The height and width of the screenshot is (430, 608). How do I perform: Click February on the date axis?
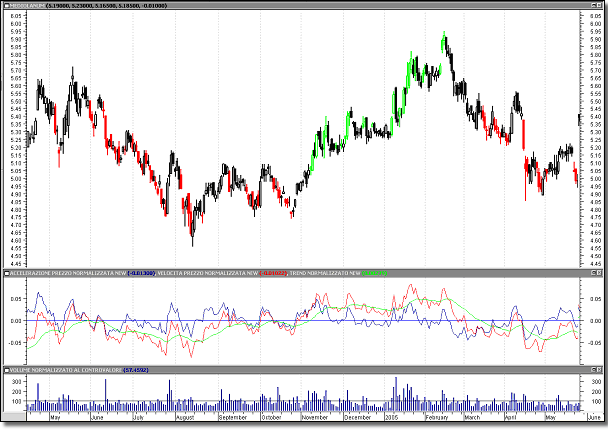pyautogui.click(x=436, y=417)
